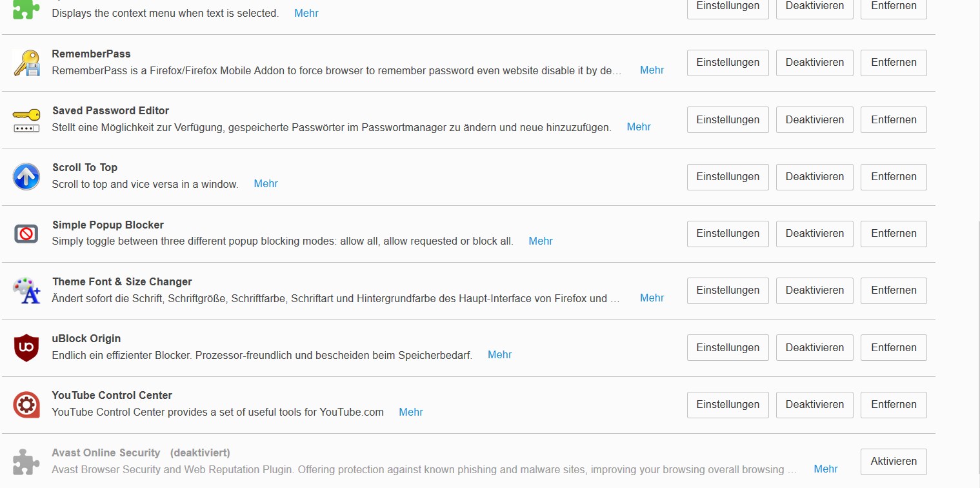Screen dimensions: 980x488
Task: Remove the Simple Popup Blocker add-on
Action: (x=894, y=234)
